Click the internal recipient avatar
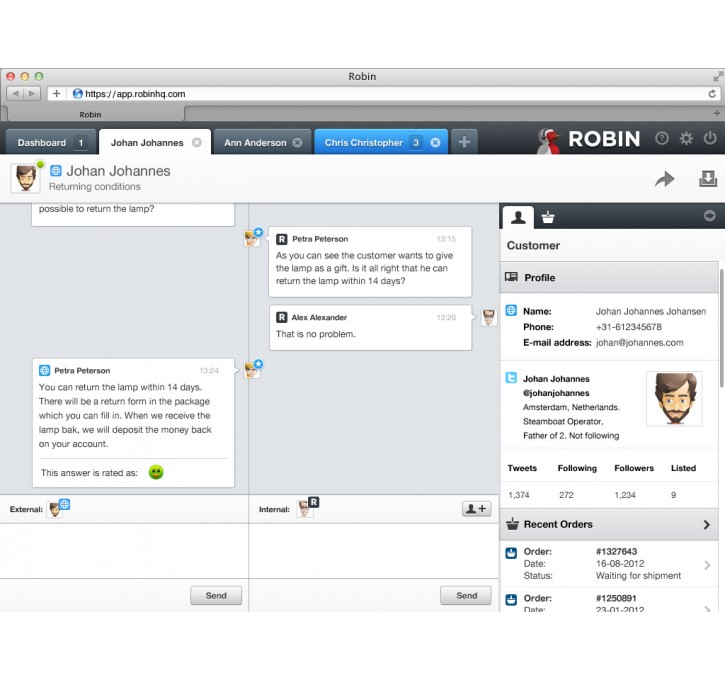This screenshot has width=725, height=680. [305, 509]
